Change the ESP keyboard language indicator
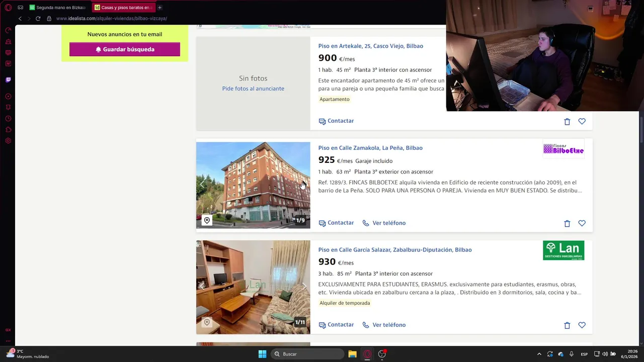Screen dimensions: 644x362 [584, 354]
